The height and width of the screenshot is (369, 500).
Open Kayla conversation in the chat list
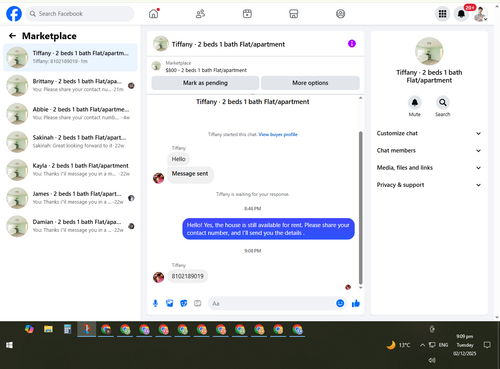[70, 170]
